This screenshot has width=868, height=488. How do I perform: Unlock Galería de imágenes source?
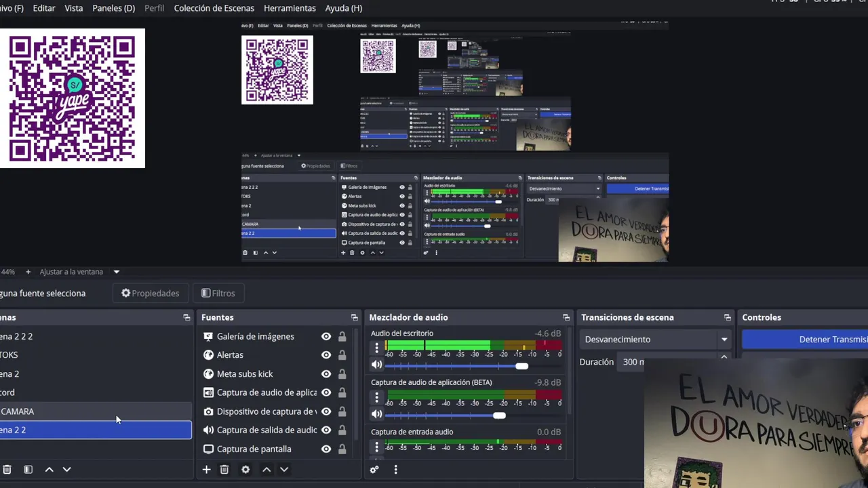342,336
